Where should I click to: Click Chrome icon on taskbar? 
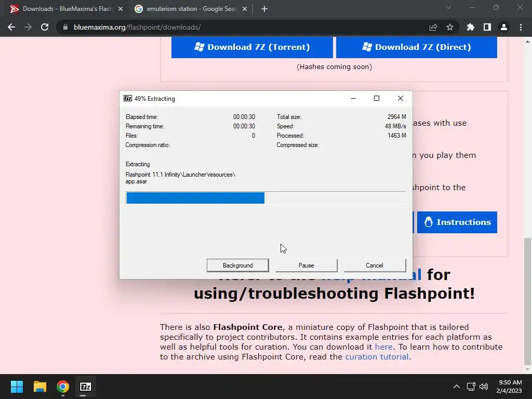(63, 387)
